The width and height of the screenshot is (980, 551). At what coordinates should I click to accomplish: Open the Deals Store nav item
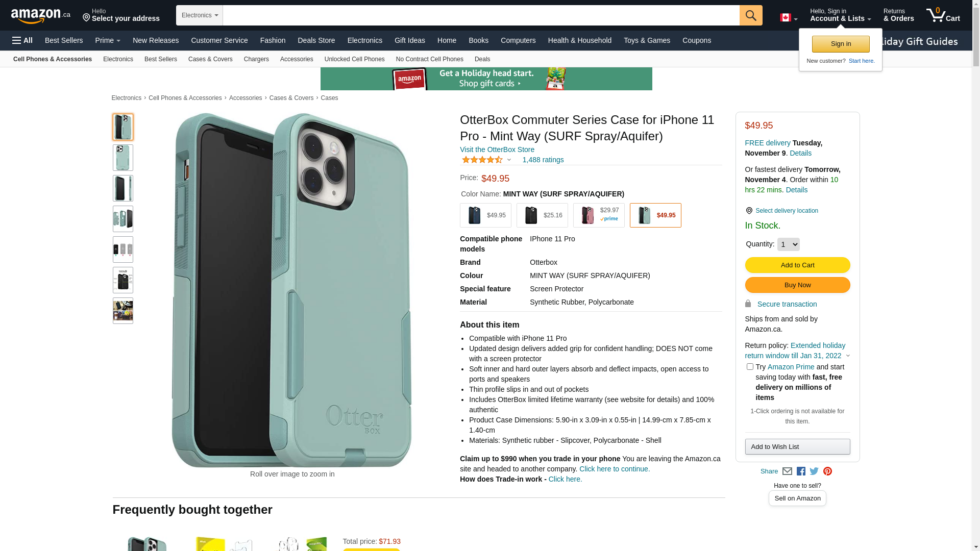coord(316,40)
